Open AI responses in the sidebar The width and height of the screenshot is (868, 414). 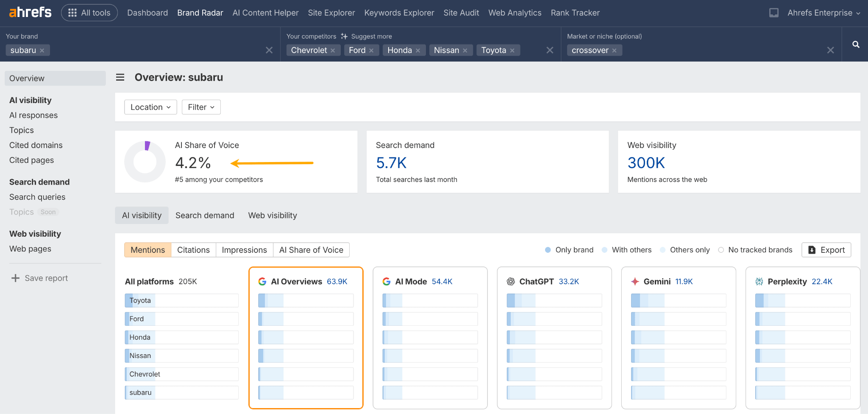click(33, 115)
